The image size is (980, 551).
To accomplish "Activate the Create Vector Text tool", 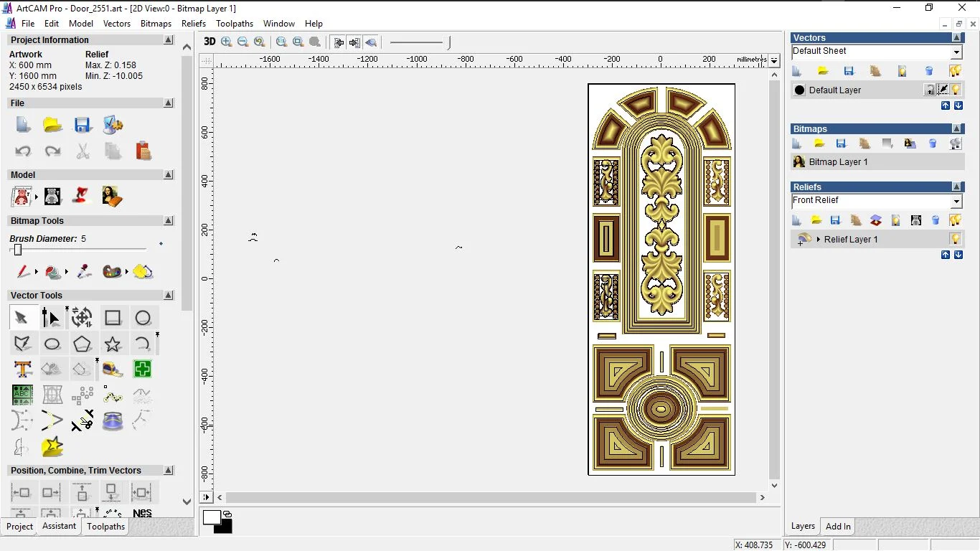I will pyautogui.click(x=22, y=369).
